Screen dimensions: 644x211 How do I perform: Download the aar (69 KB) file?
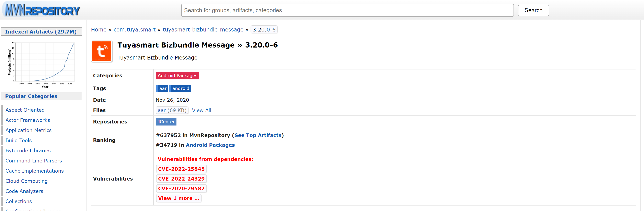(x=172, y=110)
